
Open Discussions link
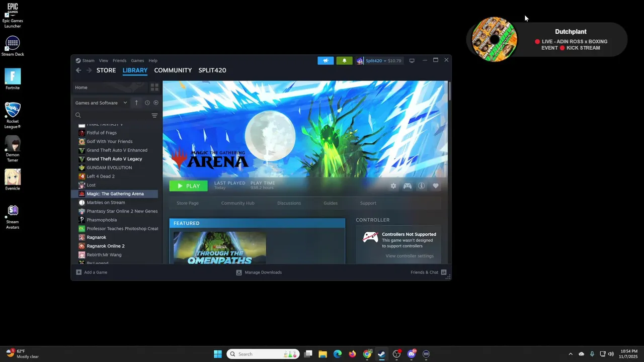click(289, 203)
